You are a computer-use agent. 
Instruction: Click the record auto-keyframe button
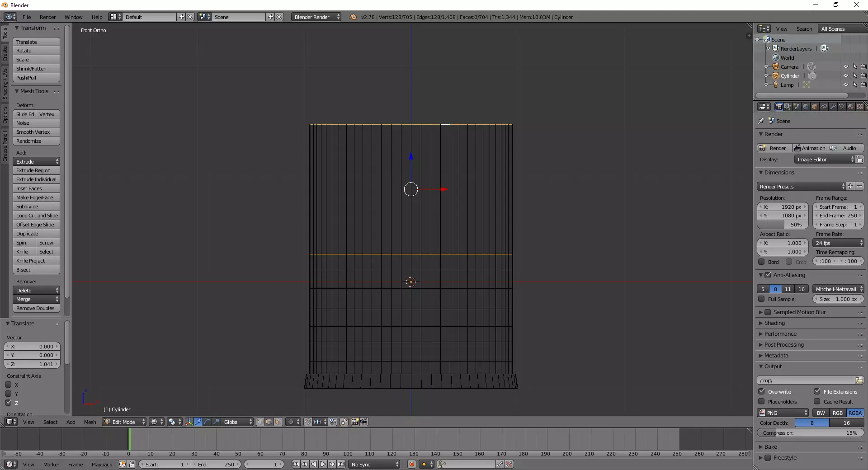[411, 464]
